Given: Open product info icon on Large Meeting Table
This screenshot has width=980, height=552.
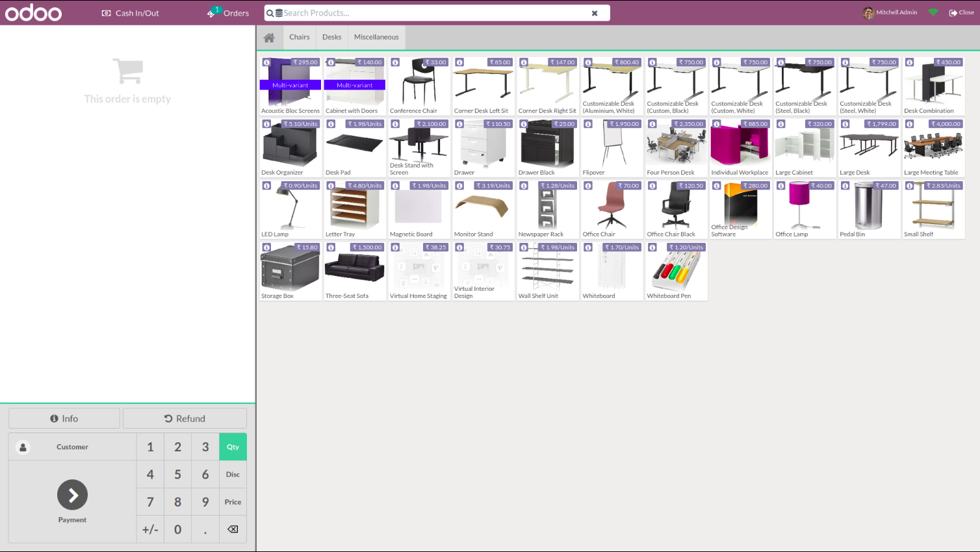Looking at the screenshot, I should coord(910,124).
